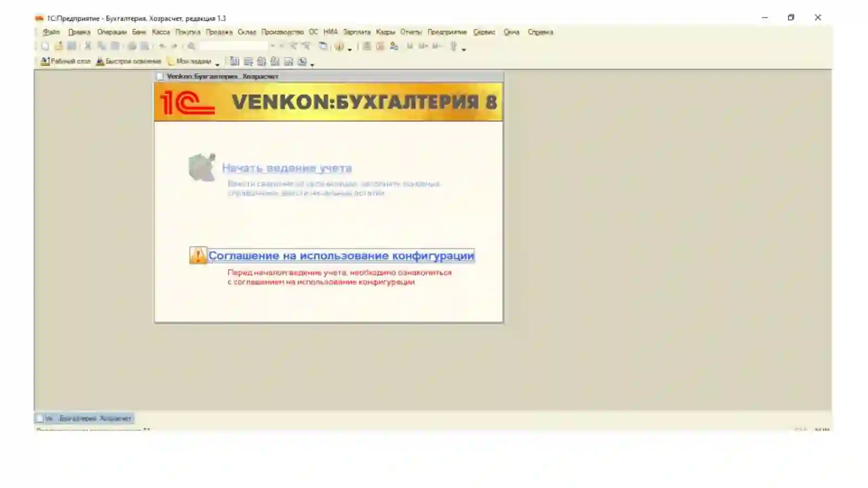Open the Касса menu

click(161, 32)
